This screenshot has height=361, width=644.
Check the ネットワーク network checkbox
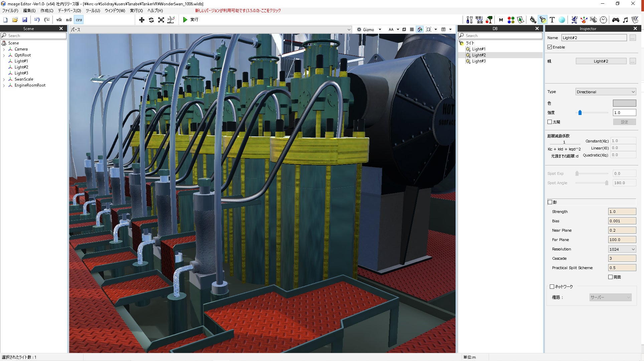click(552, 286)
